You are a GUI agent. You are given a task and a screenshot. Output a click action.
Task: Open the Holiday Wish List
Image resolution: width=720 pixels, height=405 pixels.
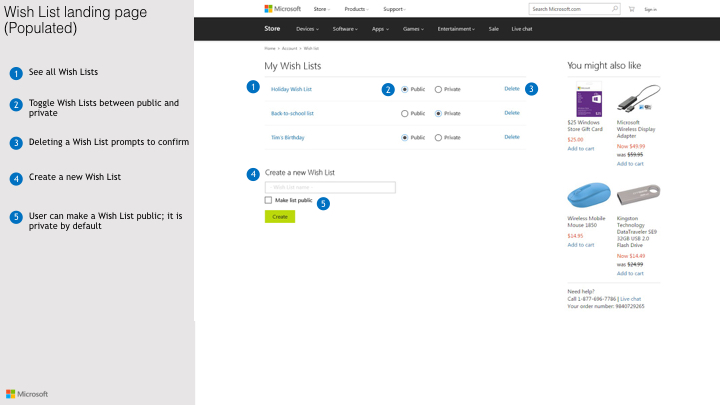291,89
